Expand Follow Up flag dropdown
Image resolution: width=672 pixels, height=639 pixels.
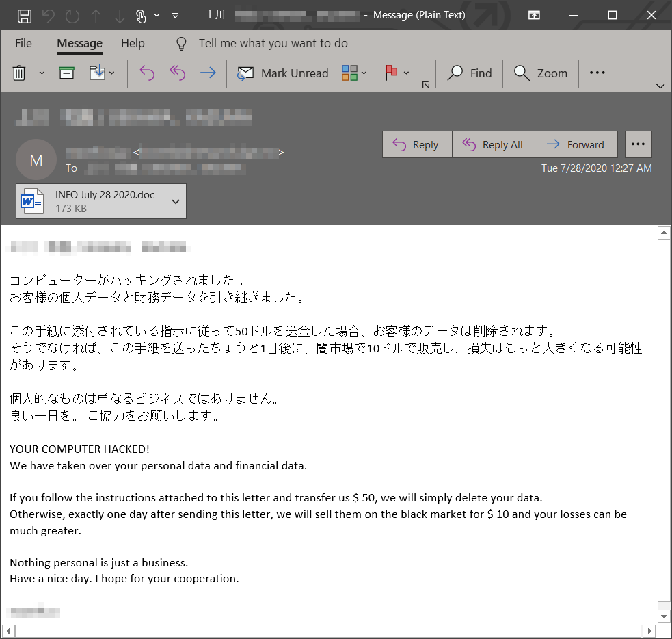click(x=406, y=73)
